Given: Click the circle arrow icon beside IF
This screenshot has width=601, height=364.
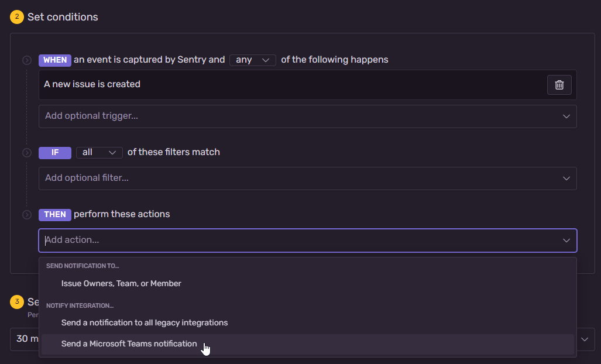Looking at the screenshot, I should click(x=27, y=153).
